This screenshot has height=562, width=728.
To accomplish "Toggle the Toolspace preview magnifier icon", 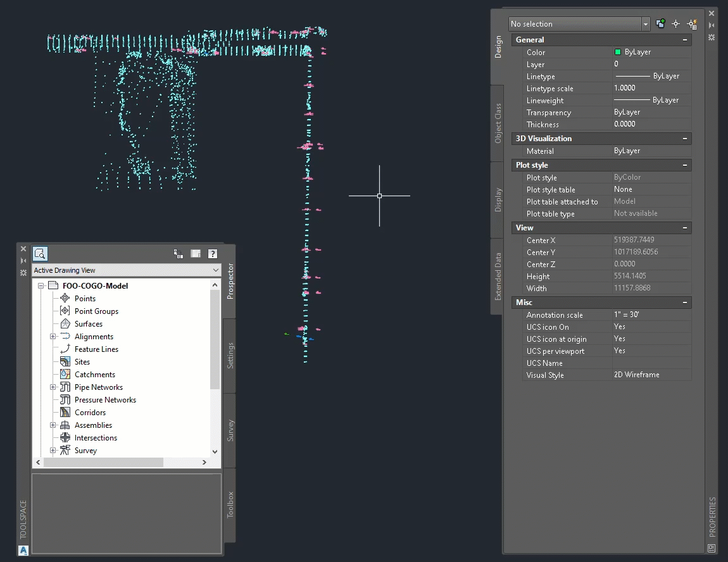I will [x=40, y=254].
